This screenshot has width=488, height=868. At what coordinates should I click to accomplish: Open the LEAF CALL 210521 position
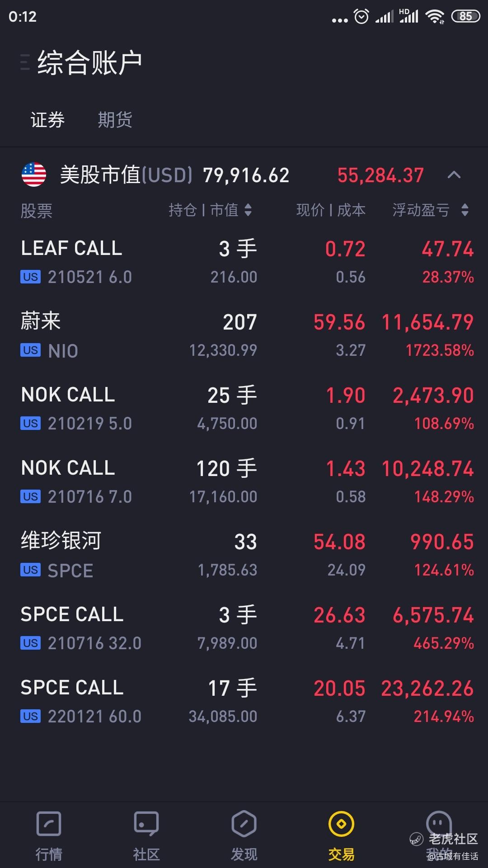(x=244, y=262)
